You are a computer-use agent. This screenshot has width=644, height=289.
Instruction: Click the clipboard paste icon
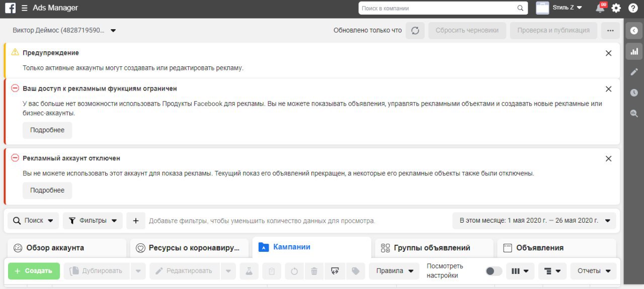(272, 271)
